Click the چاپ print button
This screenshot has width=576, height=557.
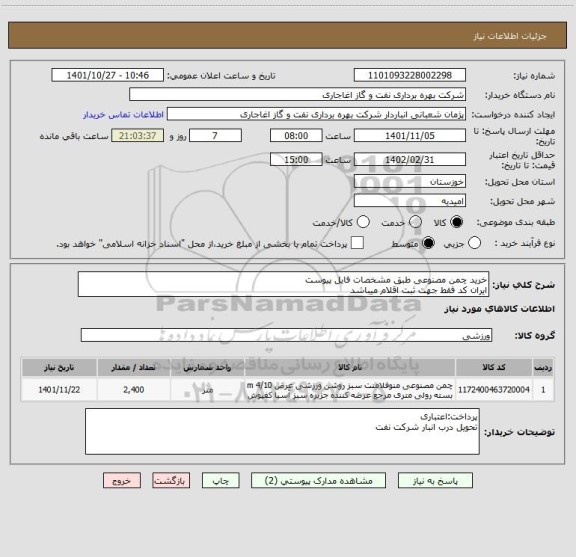(x=221, y=481)
